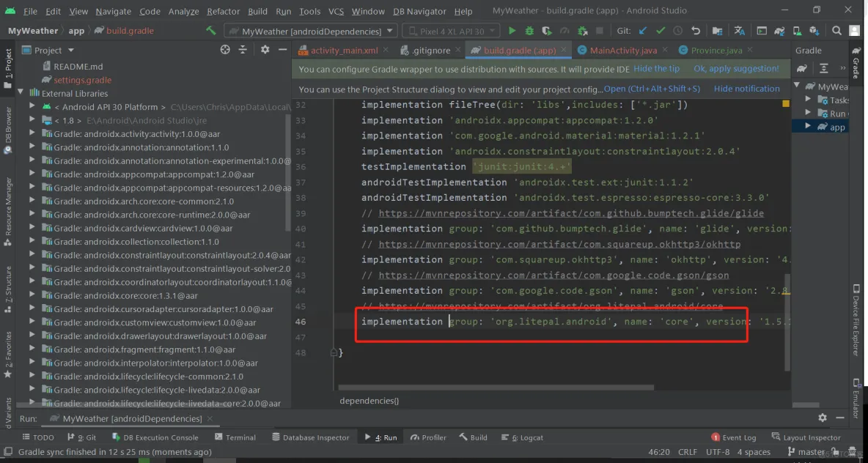Click the Sync Project with Gradle Files icon
Screen dimensions: 868x463
[779, 31]
